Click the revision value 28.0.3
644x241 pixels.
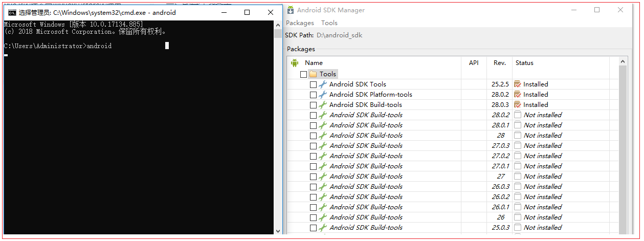click(x=500, y=105)
